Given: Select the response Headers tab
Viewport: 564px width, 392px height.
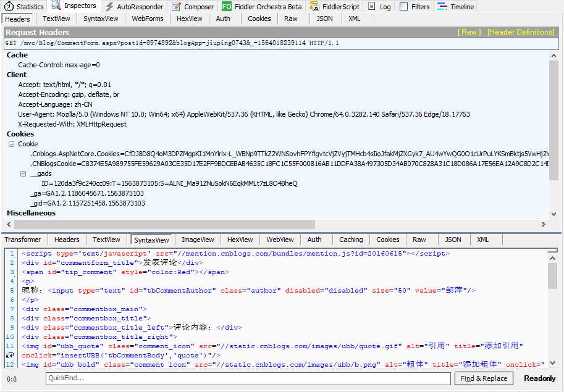Looking at the screenshot, I should tap(67, 240).
